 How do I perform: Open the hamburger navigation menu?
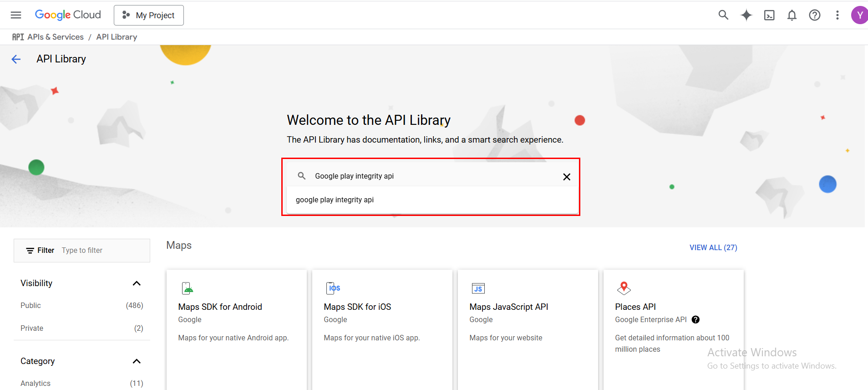pyautogui.click(x=16, y=15)
